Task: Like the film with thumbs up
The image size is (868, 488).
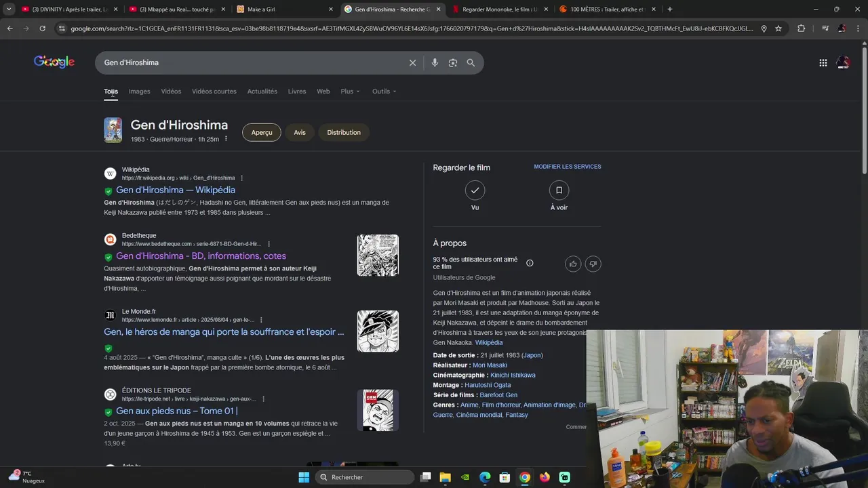Action: [573, 264]
